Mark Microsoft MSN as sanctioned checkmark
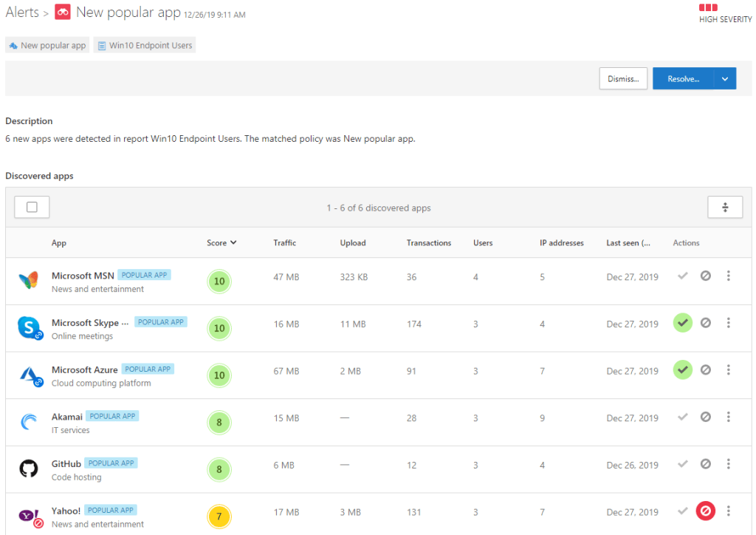756x535 pixels. point(683,276)
